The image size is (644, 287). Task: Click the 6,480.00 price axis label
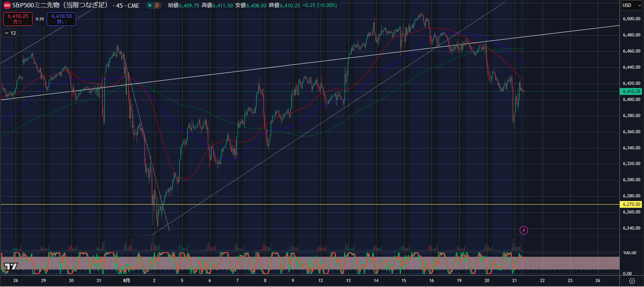pos(631,35)
